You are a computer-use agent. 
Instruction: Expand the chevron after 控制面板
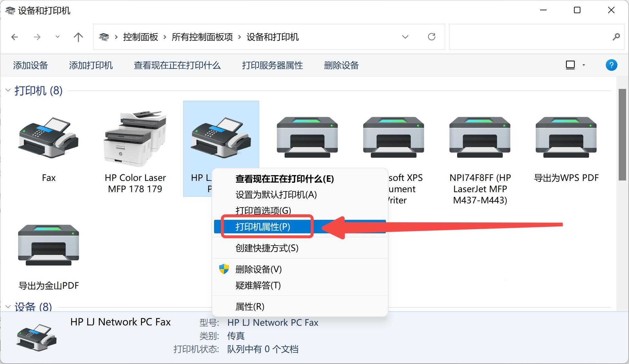[x=165, y=37]
